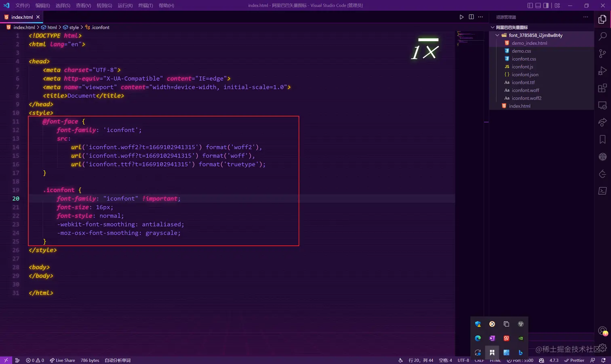
Task: Show errors and warnings count
Action: tap(35, 360)
